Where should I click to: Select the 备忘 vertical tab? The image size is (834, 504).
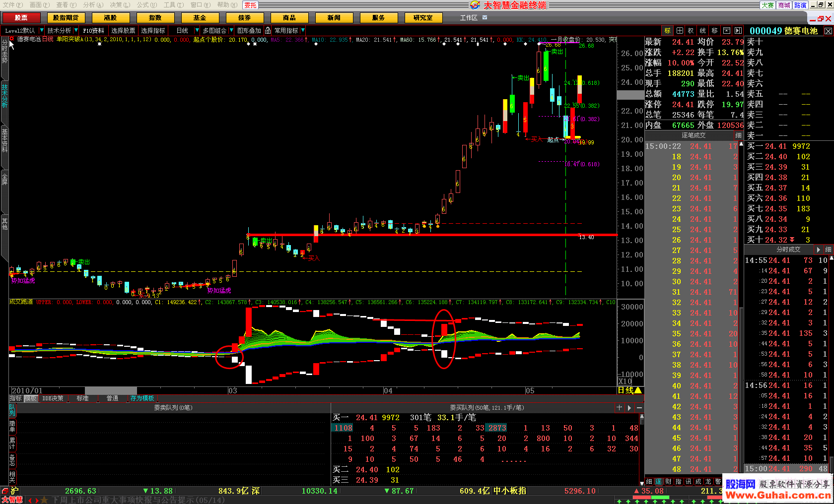point(12,460)
